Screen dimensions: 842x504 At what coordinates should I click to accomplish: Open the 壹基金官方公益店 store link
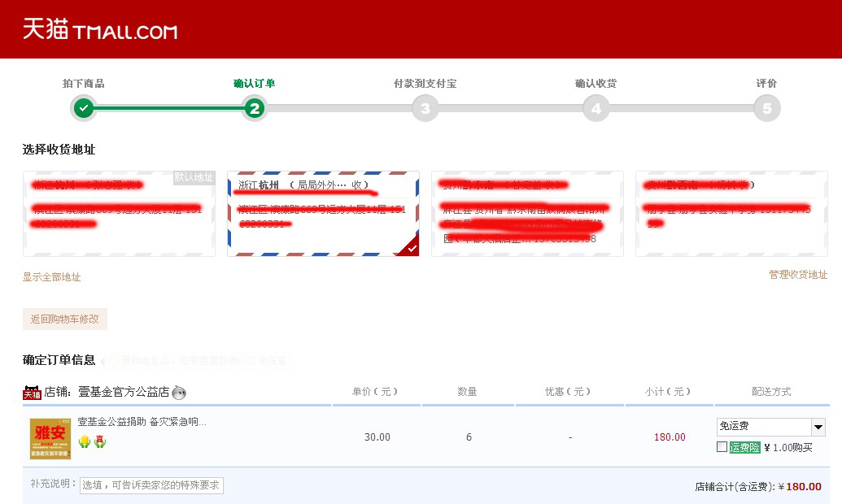click(x=123, y=392)
